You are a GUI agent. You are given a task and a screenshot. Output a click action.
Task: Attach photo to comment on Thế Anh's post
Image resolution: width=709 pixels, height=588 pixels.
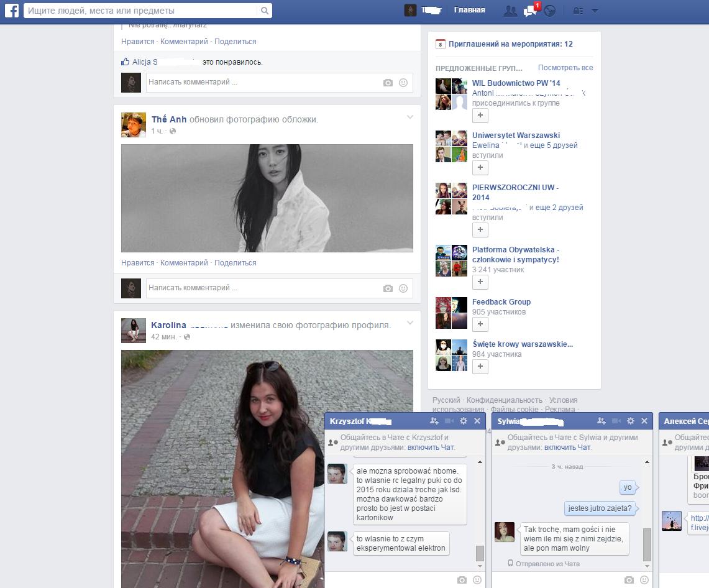[x=388, y=288]
